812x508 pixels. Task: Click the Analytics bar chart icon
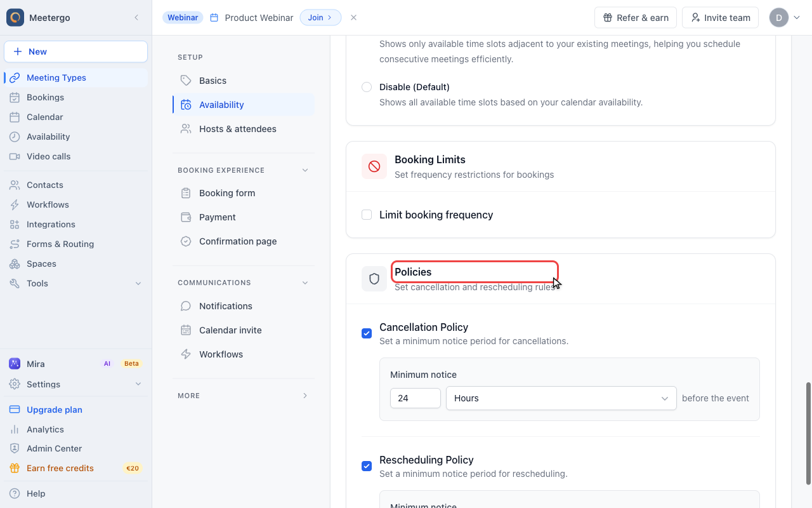tap(15, 429)
